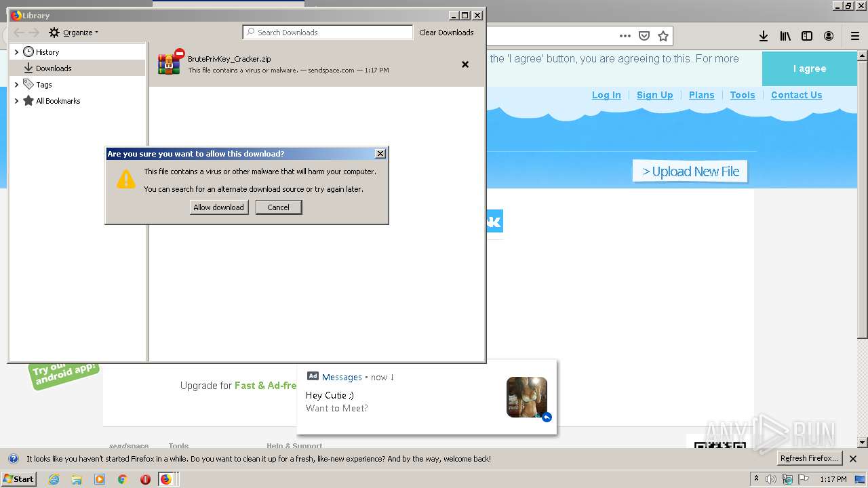Open the Log In link
Image resolution: width=868 pixels, height=488 pixels.
pos(606,95)
